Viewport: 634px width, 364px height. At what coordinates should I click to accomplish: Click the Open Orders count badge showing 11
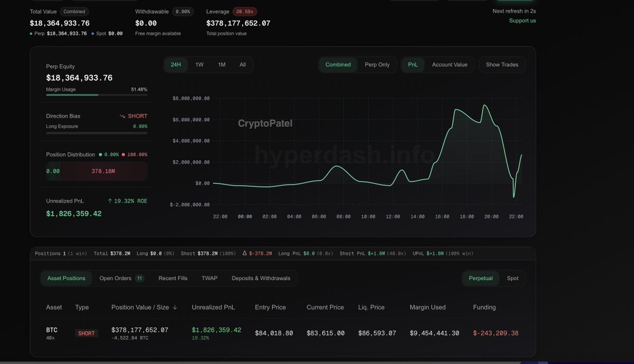tap(139, 277)
